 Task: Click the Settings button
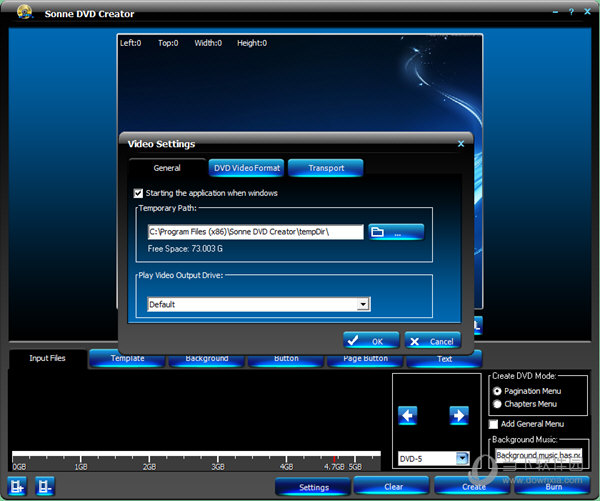[x=313, y=486]
